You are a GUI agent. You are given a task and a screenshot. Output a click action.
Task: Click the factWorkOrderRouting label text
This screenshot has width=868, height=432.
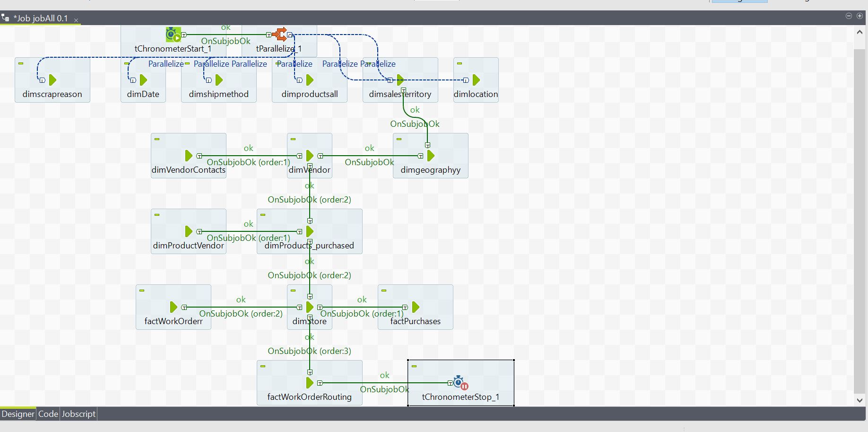tap(310, 397)
